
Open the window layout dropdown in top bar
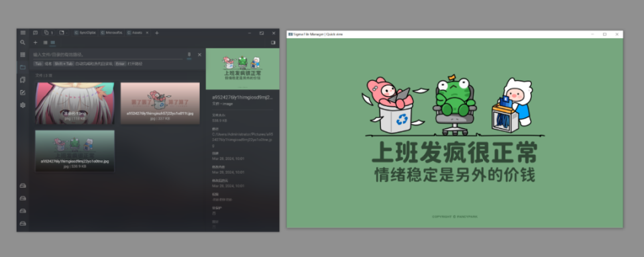63,33
